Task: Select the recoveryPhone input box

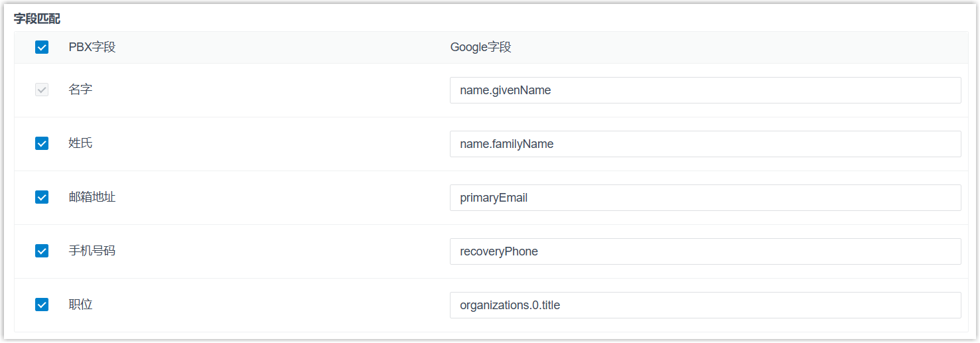Action: (x=705, y=251)
